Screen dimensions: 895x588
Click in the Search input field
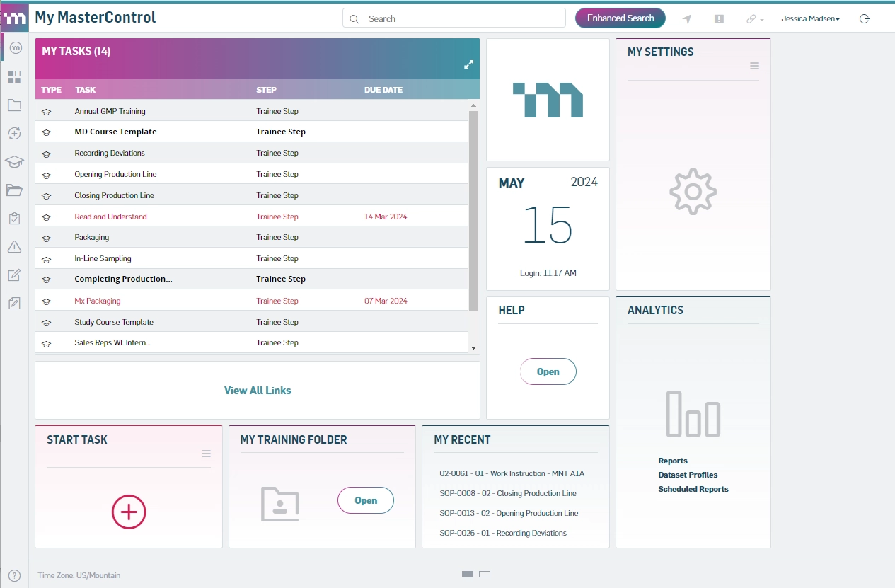tap(454, 18)
